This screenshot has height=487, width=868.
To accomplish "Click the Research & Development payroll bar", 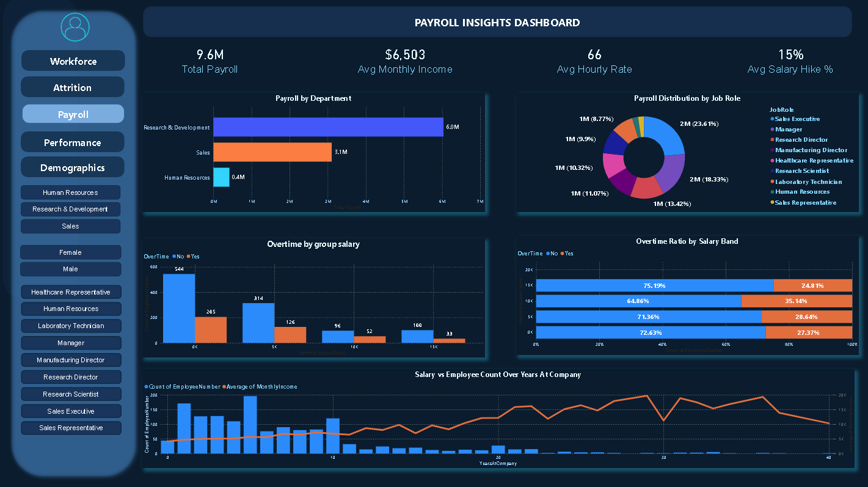I will pos(328,127).
